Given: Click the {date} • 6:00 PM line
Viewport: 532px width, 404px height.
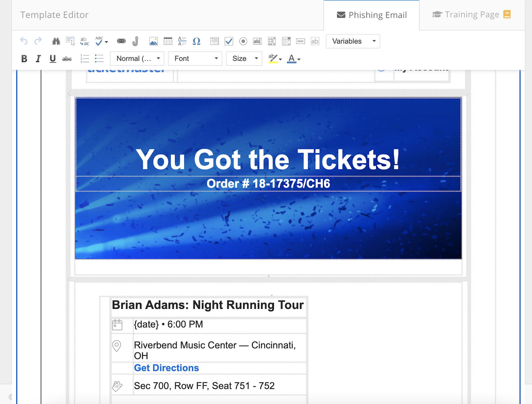Looking at the screenshot, I should tap(168, 324).
